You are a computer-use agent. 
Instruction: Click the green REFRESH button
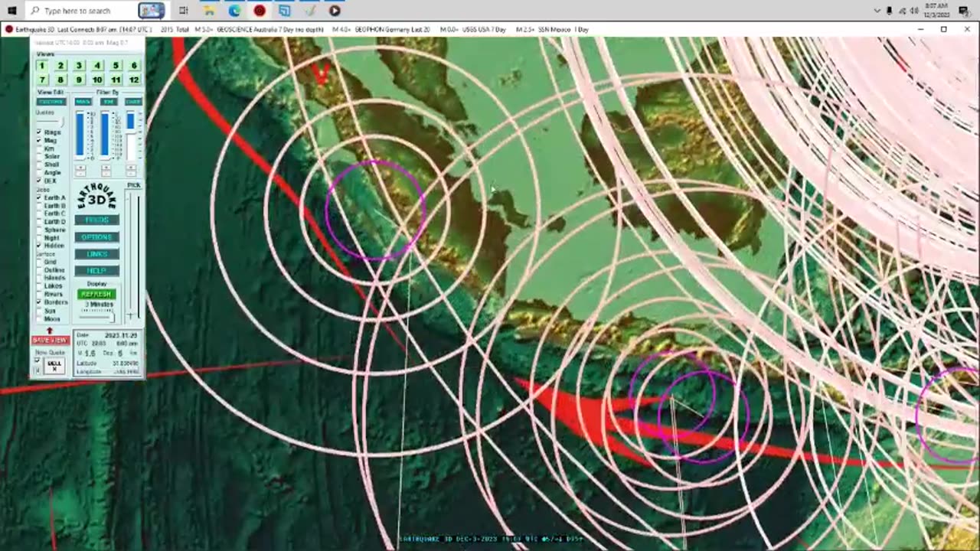[96, 294]
